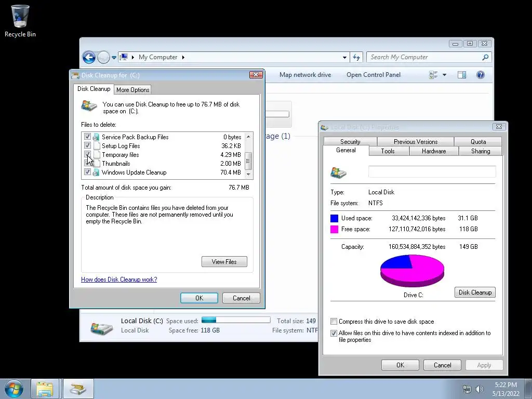
Task: Switch to the Hardware tab
Action: click(x=434, y=151)
